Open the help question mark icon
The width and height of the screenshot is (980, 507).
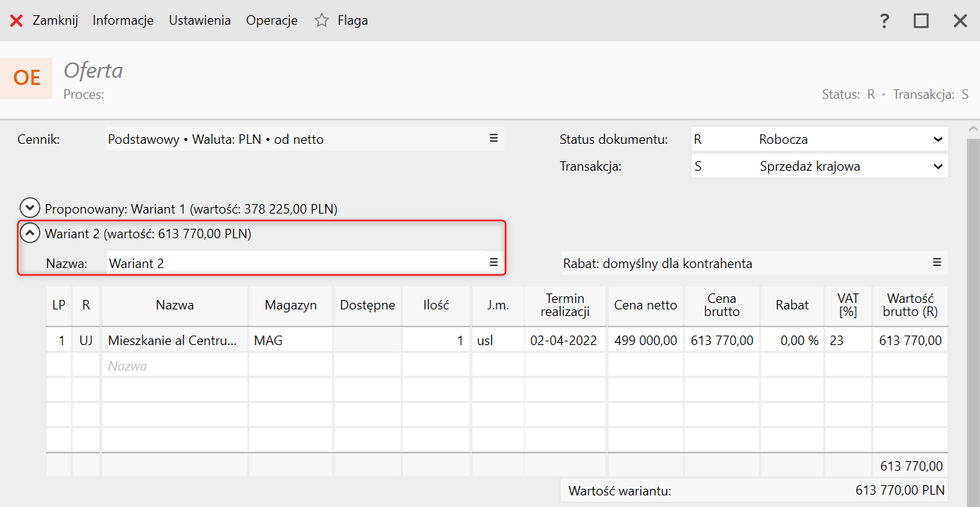[883, 21]
